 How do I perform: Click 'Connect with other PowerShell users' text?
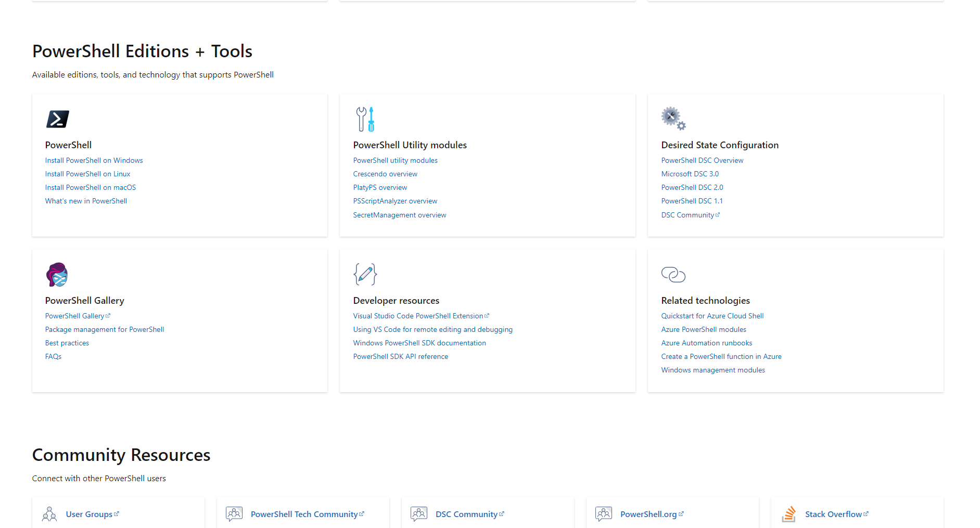coord(99,479)
